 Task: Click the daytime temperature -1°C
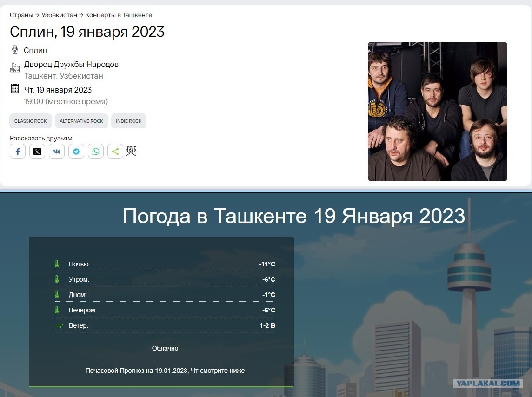point(269,295)
